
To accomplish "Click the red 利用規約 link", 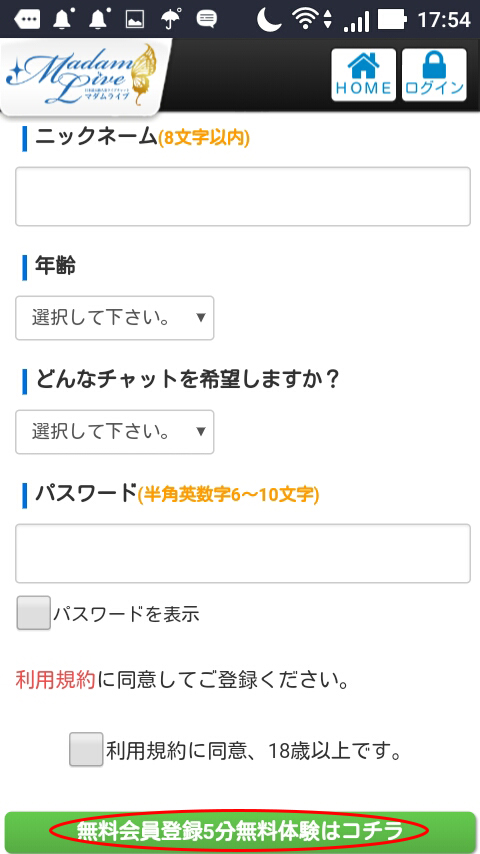I will (56, 680).
